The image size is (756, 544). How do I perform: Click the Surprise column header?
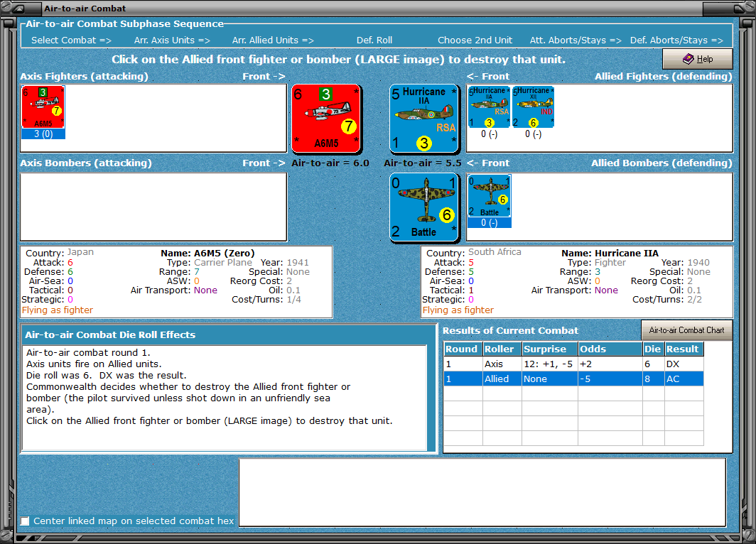click(550, 349)
